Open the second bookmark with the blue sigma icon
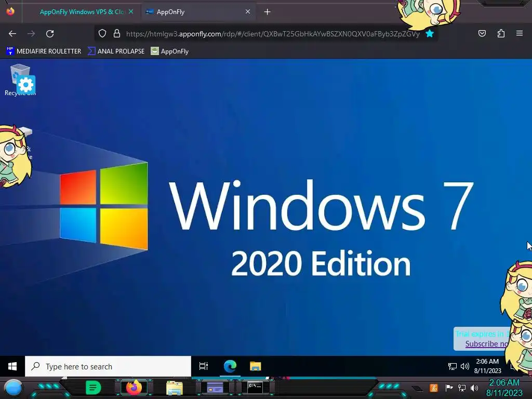This screenshot has width=532, height=399. (116, 51)
